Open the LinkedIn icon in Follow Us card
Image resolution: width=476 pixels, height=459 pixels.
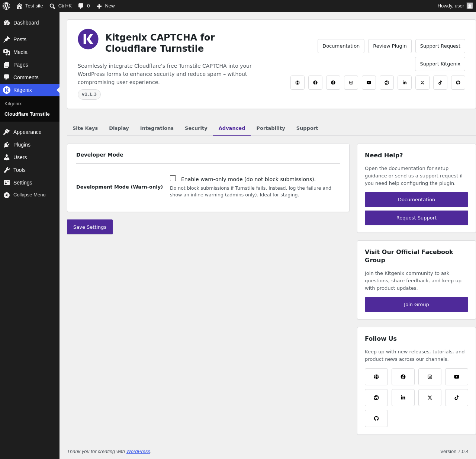[403, 398]
